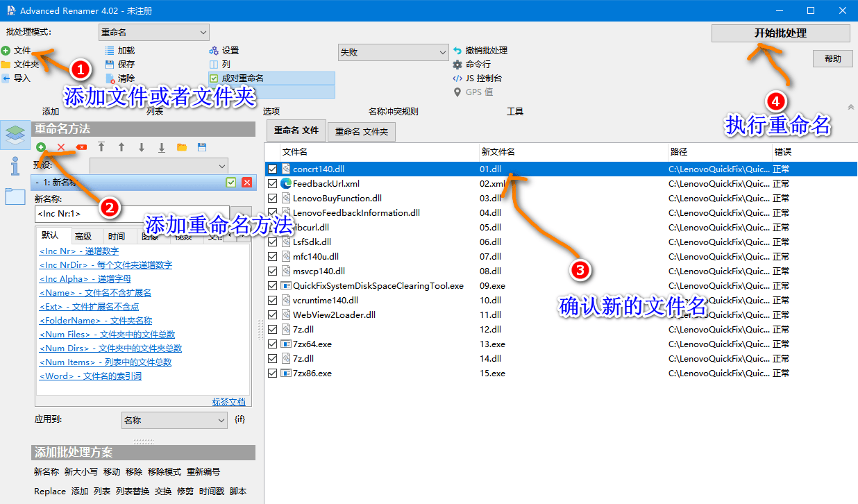
Task: Open 设置 settings option
Action: point(224,51)
